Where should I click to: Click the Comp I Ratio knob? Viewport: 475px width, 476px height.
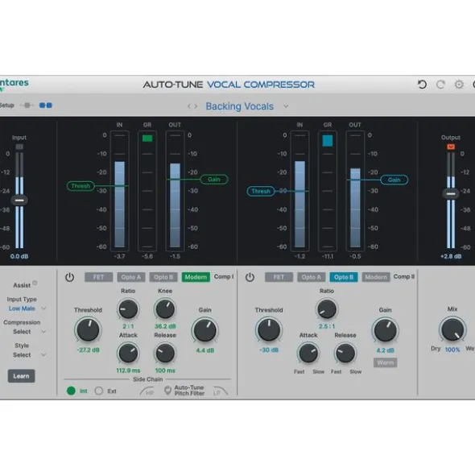[x=128, y=309]
